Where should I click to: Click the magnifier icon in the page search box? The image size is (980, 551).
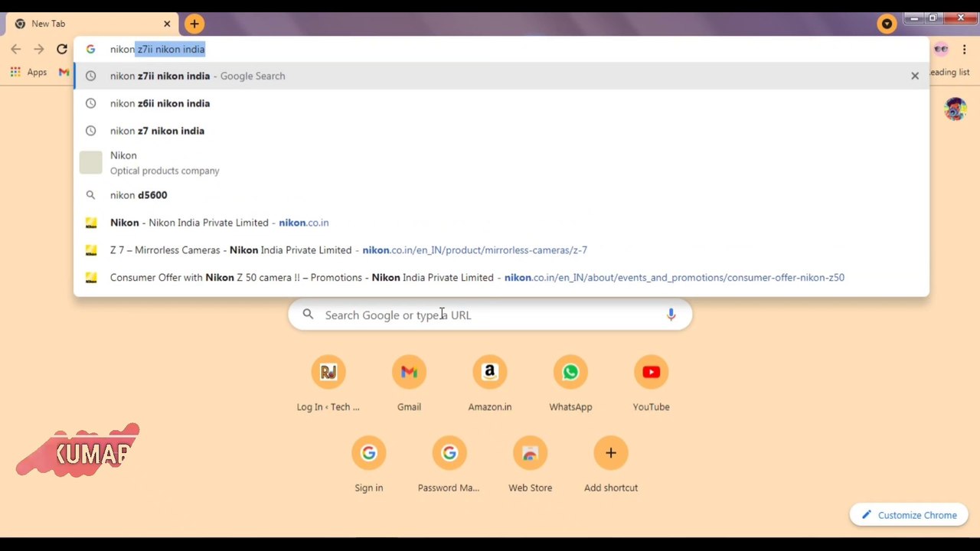308,315
